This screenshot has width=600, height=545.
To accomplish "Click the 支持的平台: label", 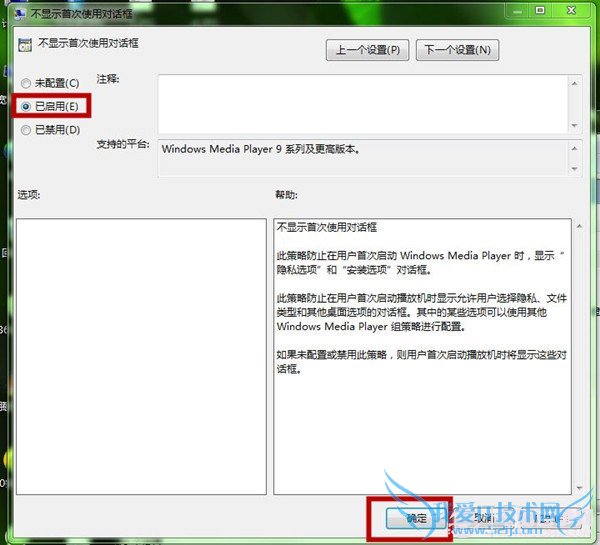I will tap(123, 144).
